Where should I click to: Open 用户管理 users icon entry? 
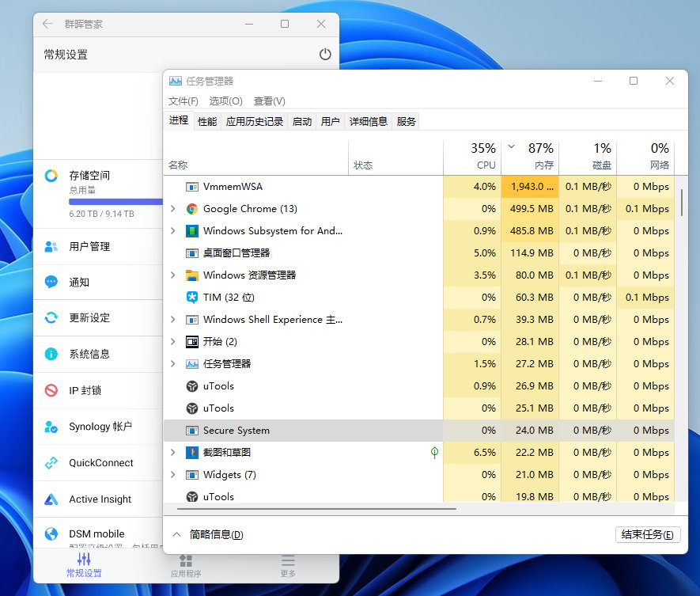tap(51, 246)
